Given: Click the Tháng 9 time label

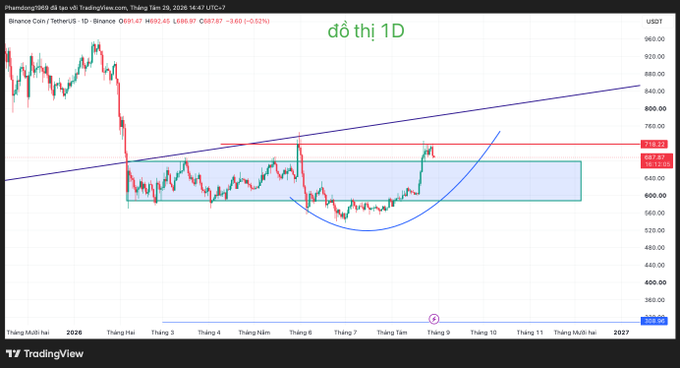Looking at the screenshot, I should (x=438, y=332).
